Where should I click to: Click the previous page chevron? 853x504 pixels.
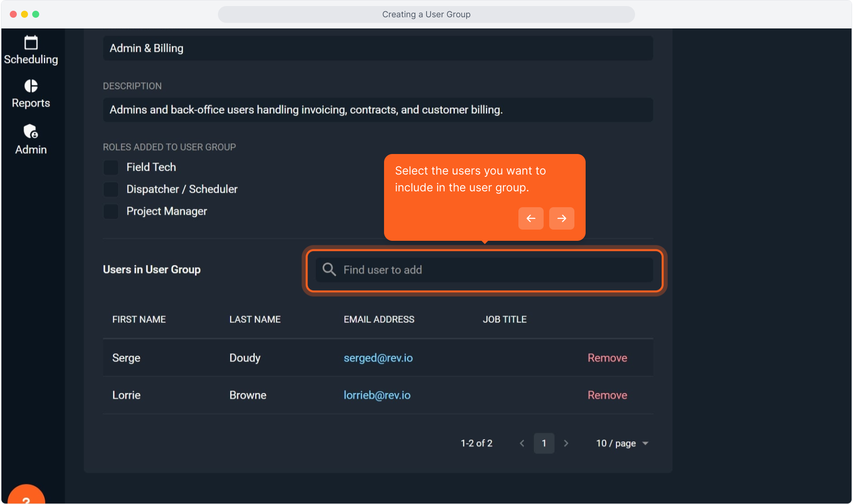pyautogui.click(x=522, y=443)
